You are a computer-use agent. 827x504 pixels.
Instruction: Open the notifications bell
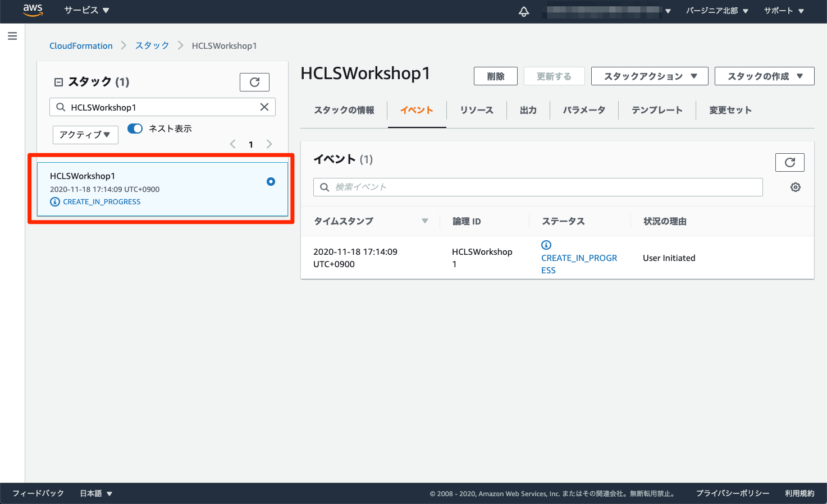tap(524, 11)
